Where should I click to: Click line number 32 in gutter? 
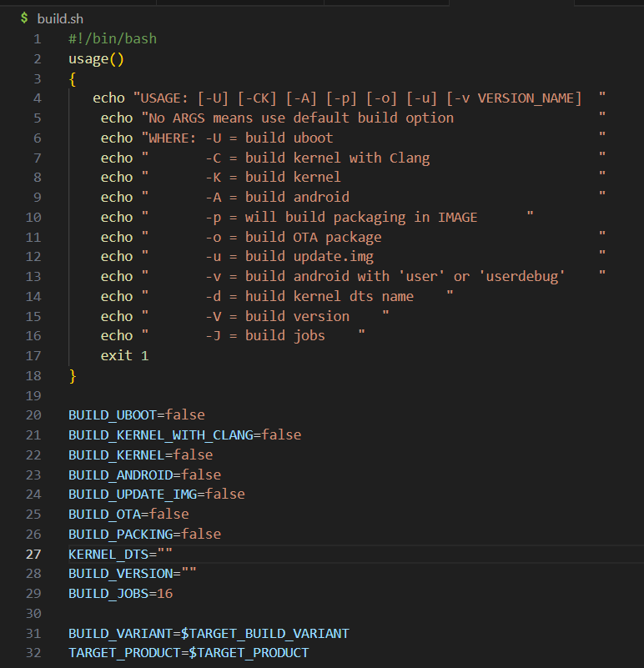(33, 653)
